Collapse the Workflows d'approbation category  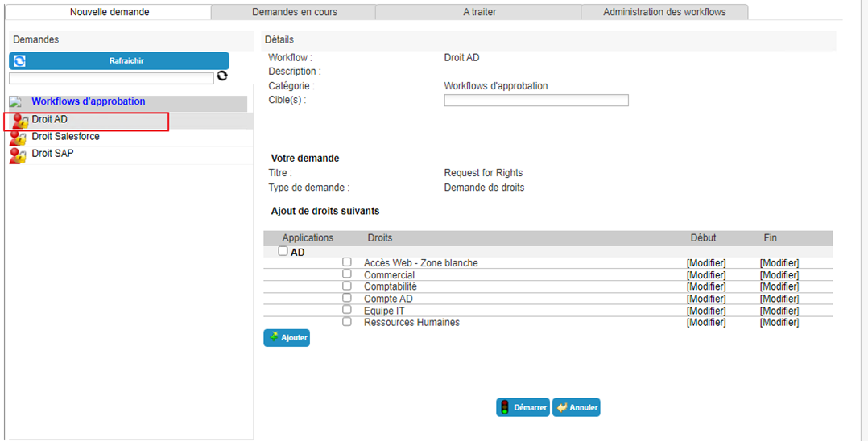[x=15, y=102]
